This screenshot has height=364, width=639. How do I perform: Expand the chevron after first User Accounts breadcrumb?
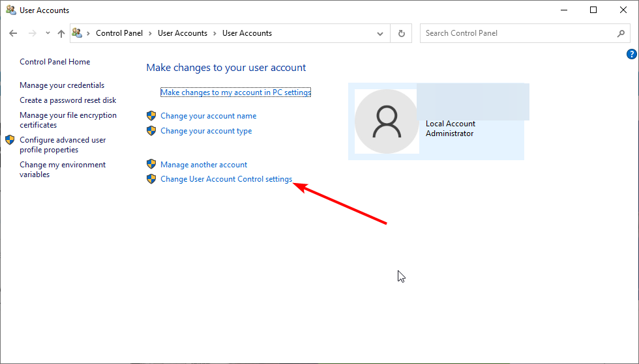point(215,33)
